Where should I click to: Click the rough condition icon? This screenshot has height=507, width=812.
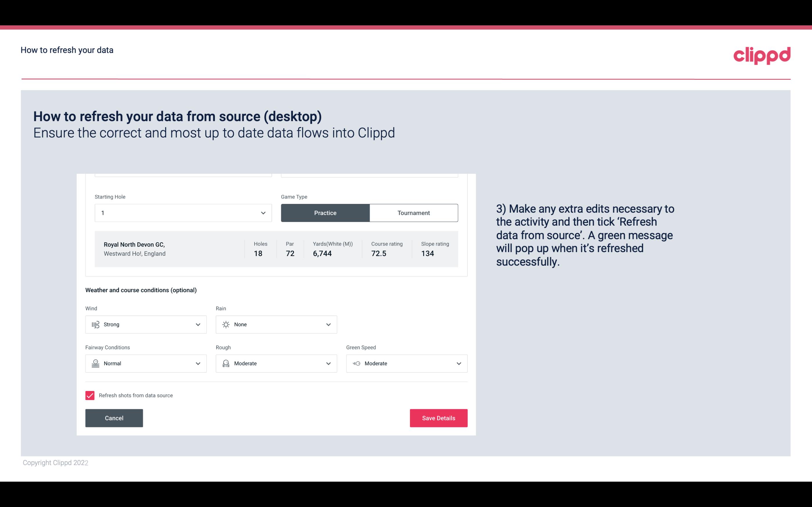[x=226, y=363]
